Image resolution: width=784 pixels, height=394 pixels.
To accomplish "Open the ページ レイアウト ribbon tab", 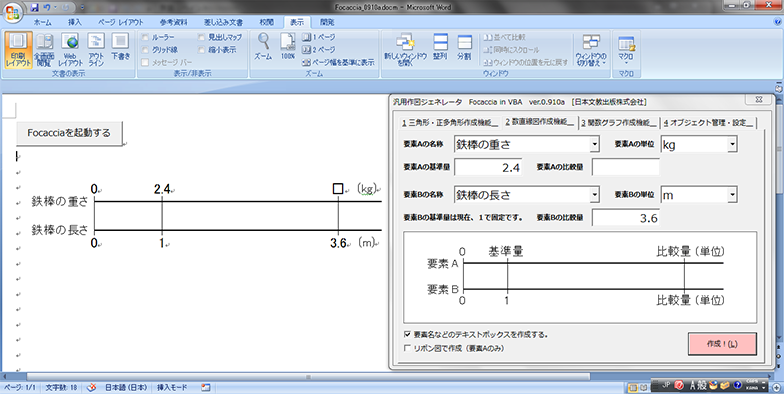I will (x=120, y=22).
